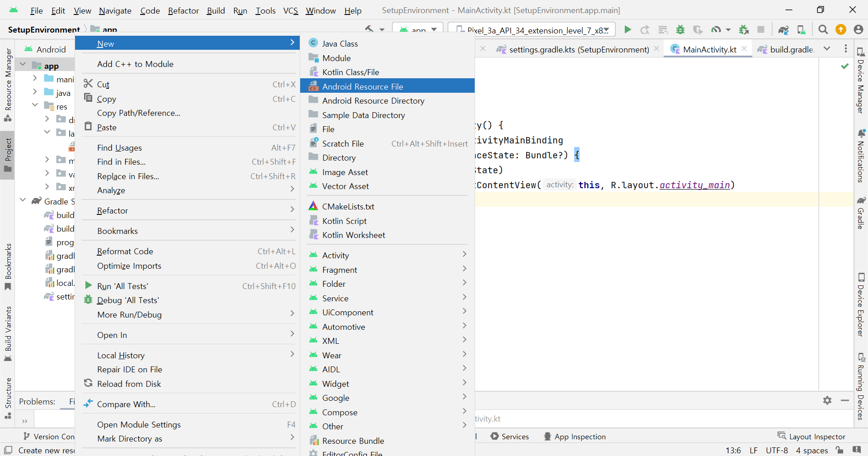Click the build hammer icon
Screen dimensions: 868x456
(369, 29)
